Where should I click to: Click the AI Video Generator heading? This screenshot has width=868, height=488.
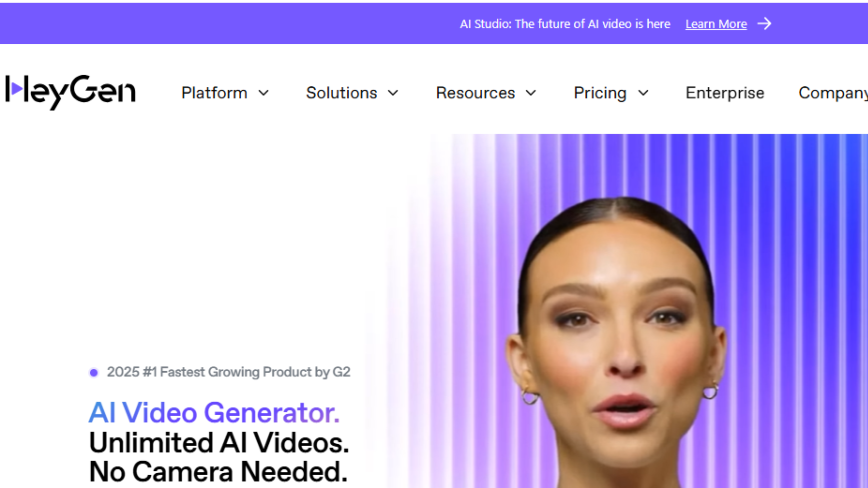(x=214, y=412)
